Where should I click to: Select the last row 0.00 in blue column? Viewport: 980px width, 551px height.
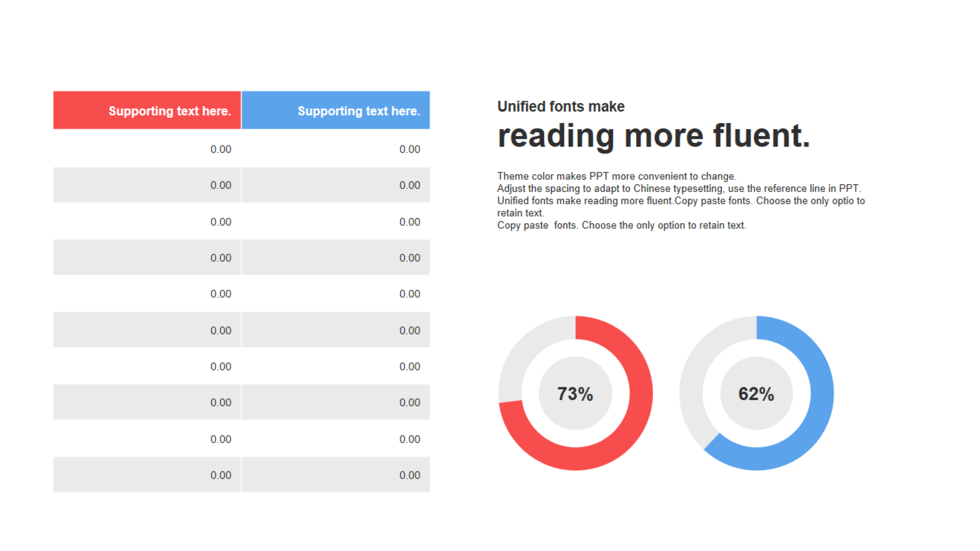[409, 475]
